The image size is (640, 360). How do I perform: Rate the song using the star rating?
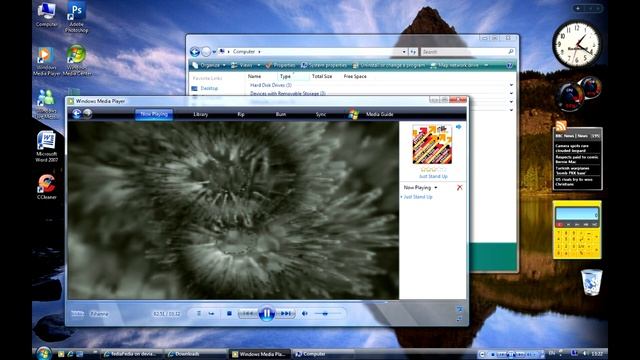point(433,170)
